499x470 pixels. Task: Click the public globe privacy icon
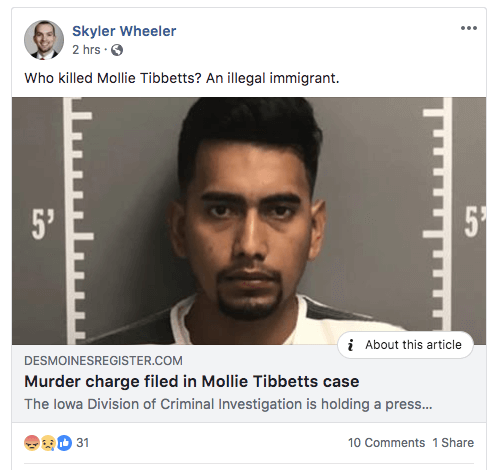tap(117, 50)
